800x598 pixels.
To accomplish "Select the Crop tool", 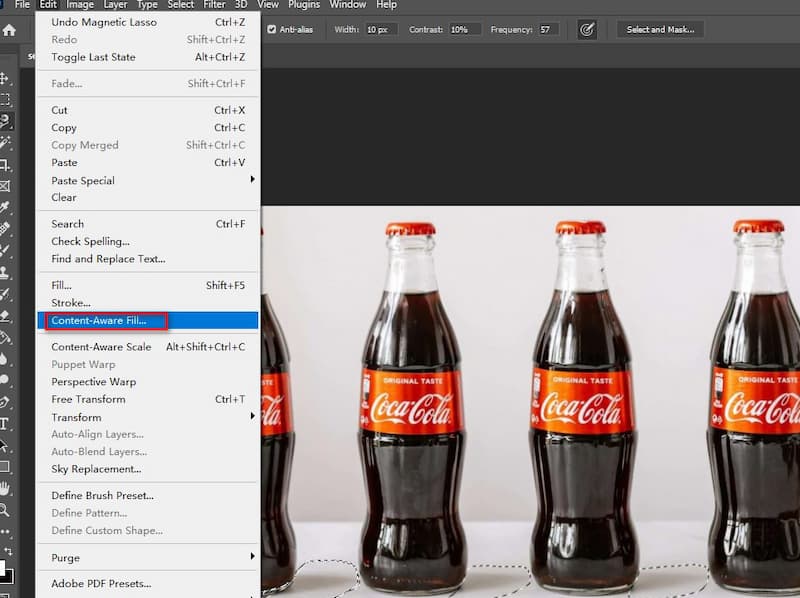I will 5,164.
